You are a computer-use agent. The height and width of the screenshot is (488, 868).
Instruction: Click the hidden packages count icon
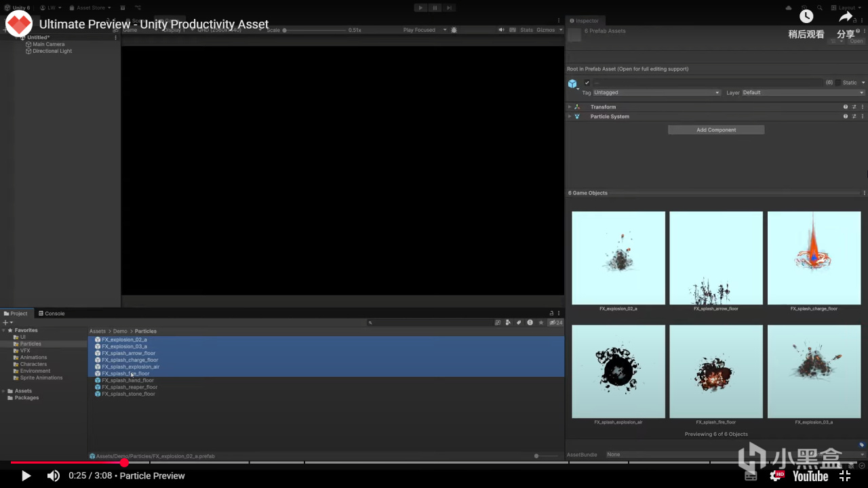pos(556,323)
